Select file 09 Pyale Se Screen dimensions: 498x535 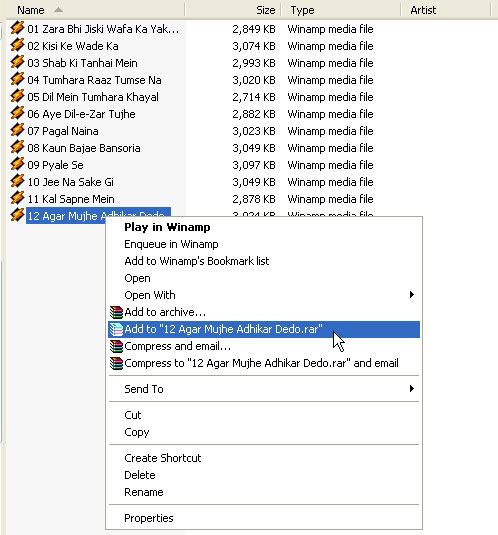[x=55, y=165]
